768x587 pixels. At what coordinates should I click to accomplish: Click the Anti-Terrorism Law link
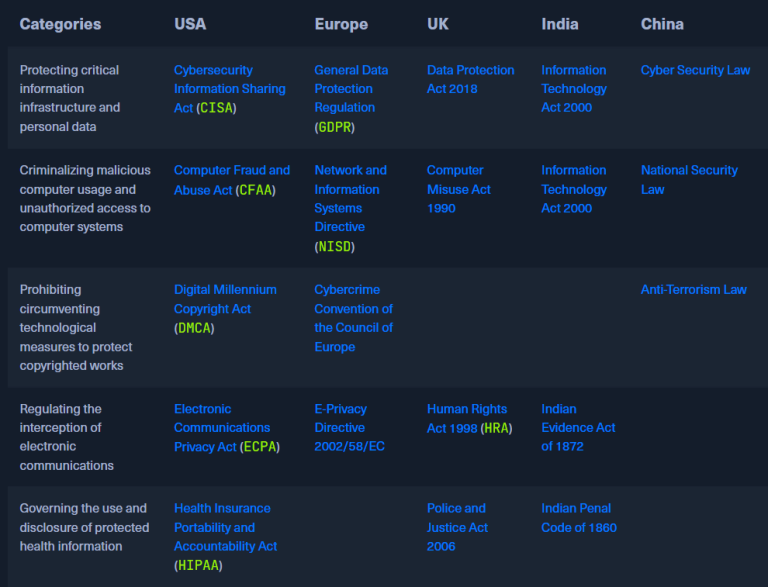(694, 290)
